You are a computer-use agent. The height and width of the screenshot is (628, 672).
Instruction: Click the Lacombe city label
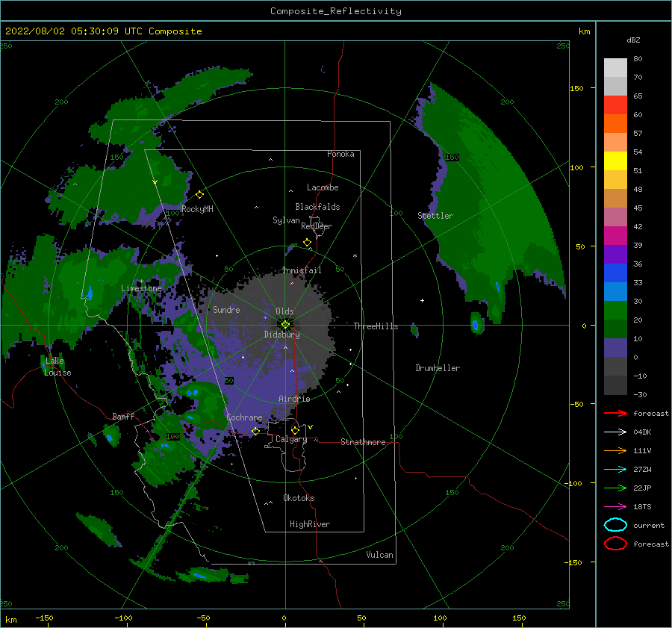pos(323,187)
